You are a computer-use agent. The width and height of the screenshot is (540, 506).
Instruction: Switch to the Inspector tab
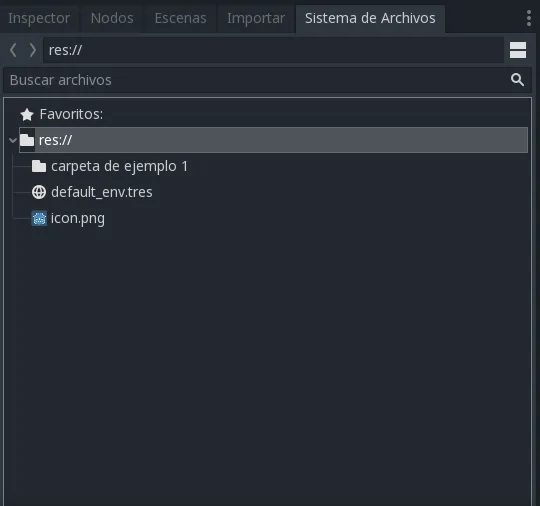pyautogui.click(x=39, y=18)
